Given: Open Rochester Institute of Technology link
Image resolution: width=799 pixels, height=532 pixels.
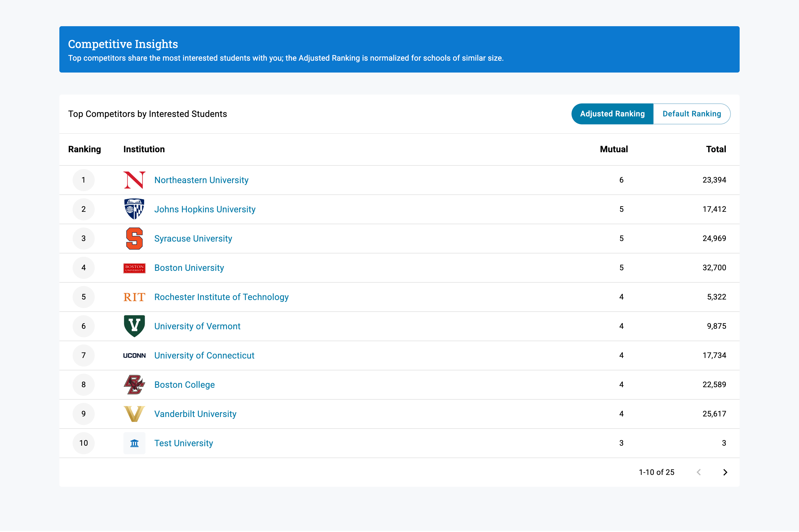Looking at the screenshot, I should 221,297.
